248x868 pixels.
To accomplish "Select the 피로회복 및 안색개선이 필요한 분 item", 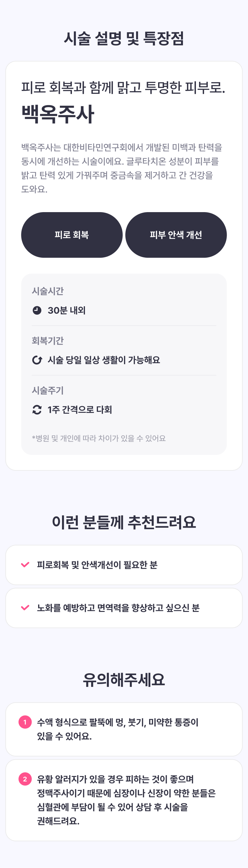I will point(97,565).
